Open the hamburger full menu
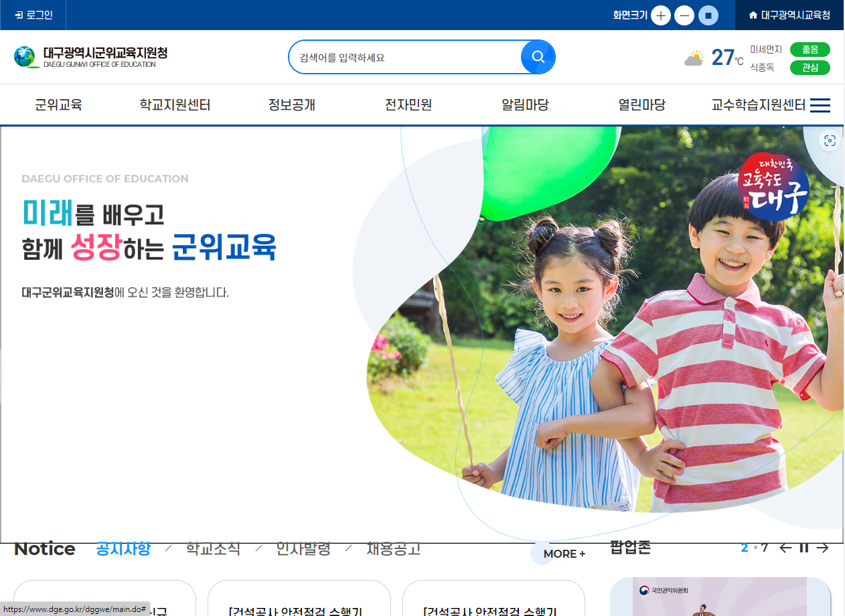 point(820,105)
